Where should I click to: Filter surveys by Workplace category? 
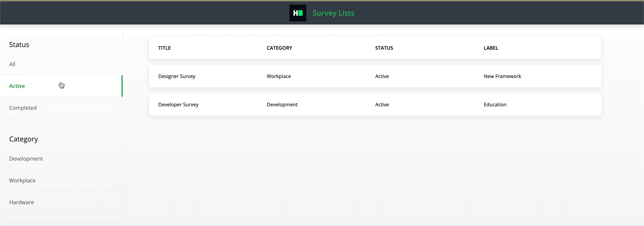coord(22,180)
